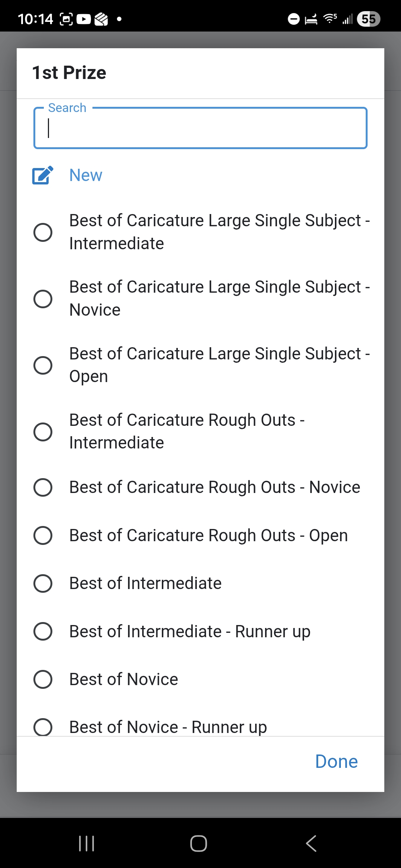This screenshot has width=401, height=868.
Task: Tap the Done button
Action: pyautogui.click(x=336, y=761)
